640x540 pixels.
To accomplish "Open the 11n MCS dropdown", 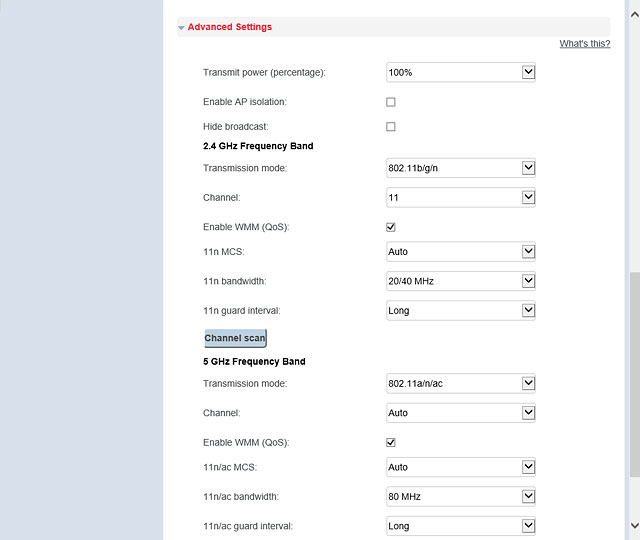I will pyautogui.click(x=460, y=251).
